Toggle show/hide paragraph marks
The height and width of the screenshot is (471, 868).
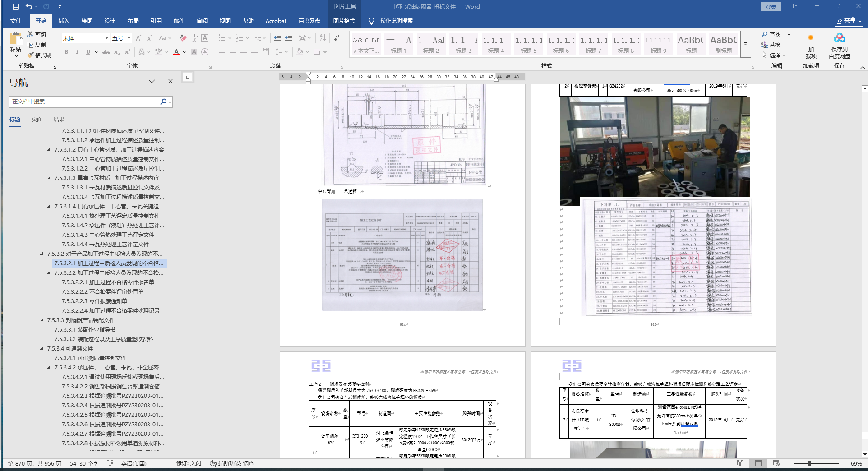pos(337,38)
